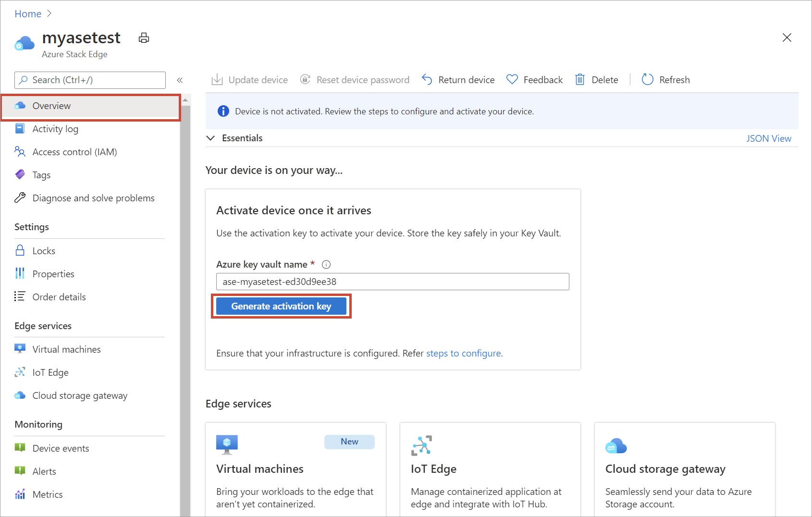Viewport: 812px width, 517px height.
Task: View Device events under Monitoring
Action: point(60,448)
